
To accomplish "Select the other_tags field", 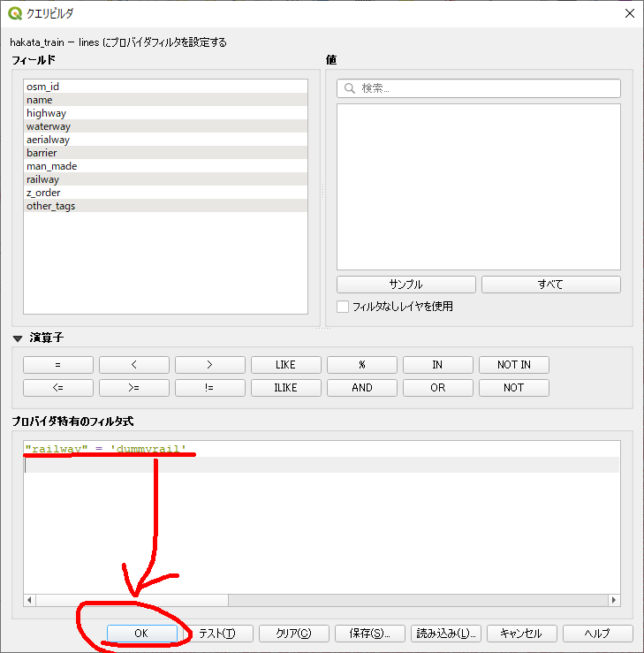I will (50, 206).
